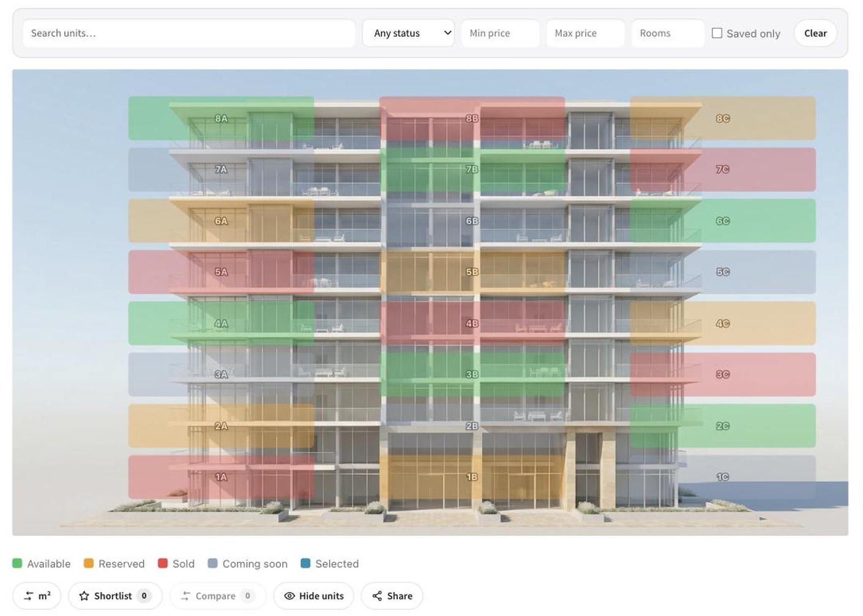Click the Compare button
The width and height of the screenshot is (863, 616).
tap(218, 596)
